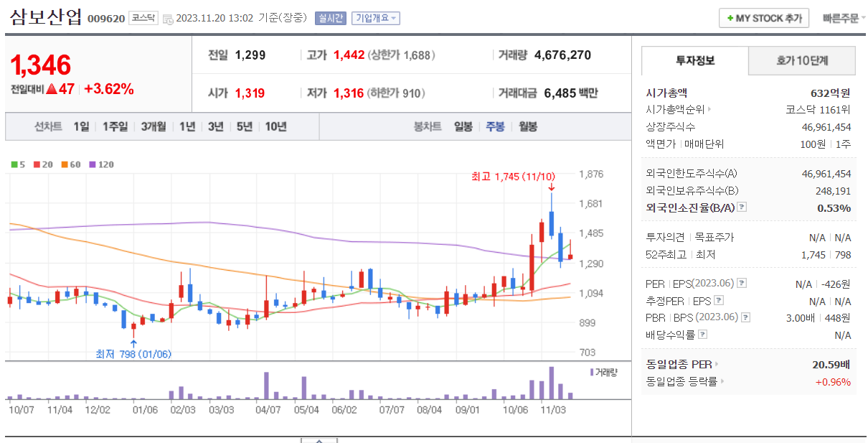The width and height of the screenshot is (868, 443).
Task: Select the 1일 line chart period
Action: point(81,127)
